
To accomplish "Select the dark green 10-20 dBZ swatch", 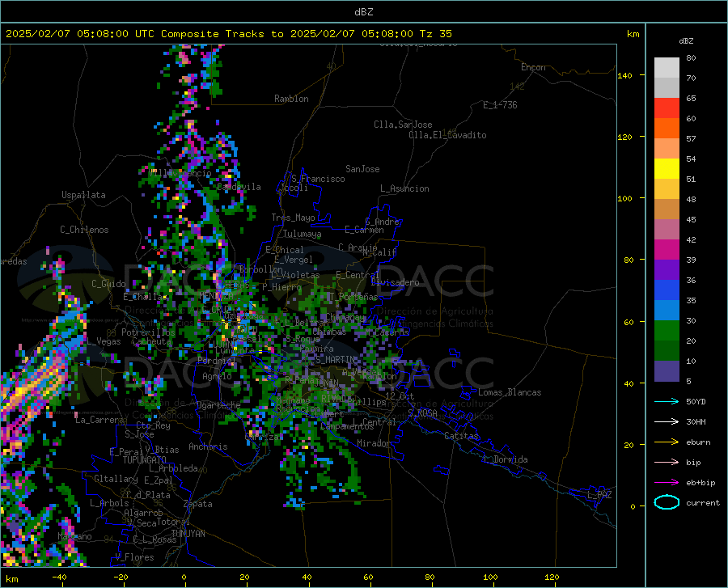I will (x=667, y=351).
